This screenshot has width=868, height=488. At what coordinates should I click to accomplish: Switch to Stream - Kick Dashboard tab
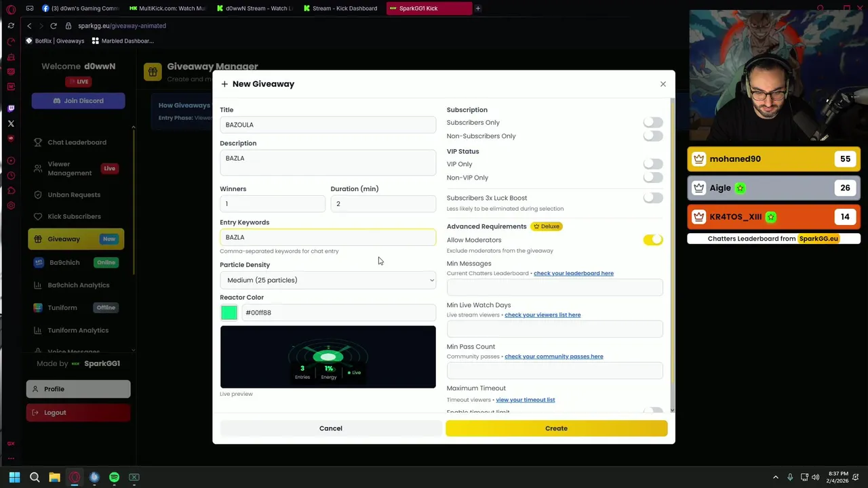tap(340, 8)
